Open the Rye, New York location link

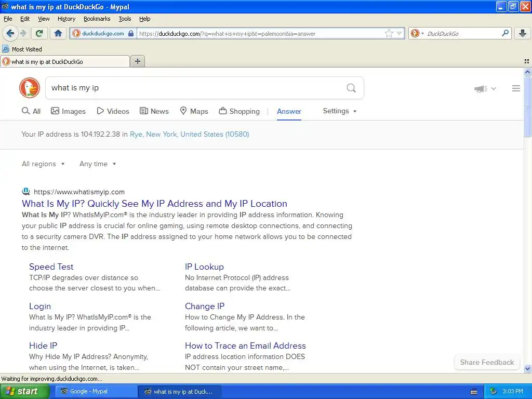pos(189,134)
